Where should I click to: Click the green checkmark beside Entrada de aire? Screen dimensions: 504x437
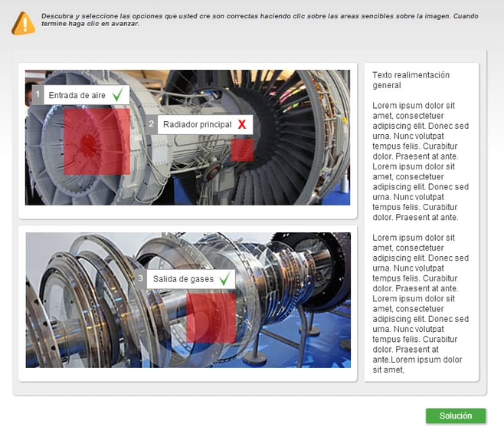click(117, 95)
